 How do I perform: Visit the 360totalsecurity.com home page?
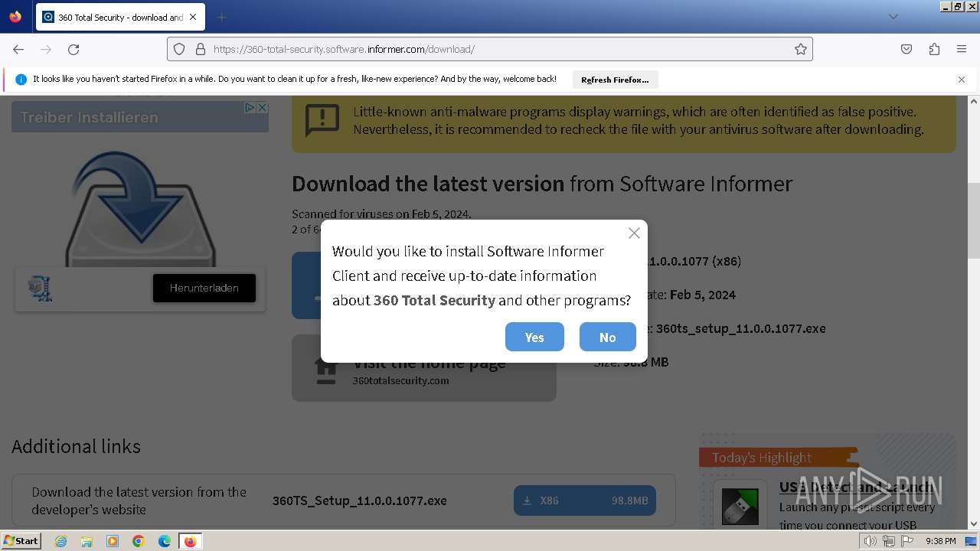(423, 368)
